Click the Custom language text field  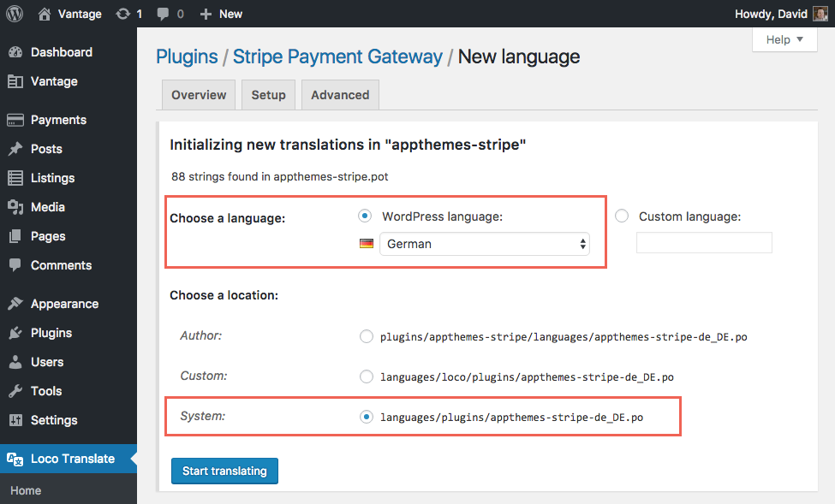click(704, 243)
